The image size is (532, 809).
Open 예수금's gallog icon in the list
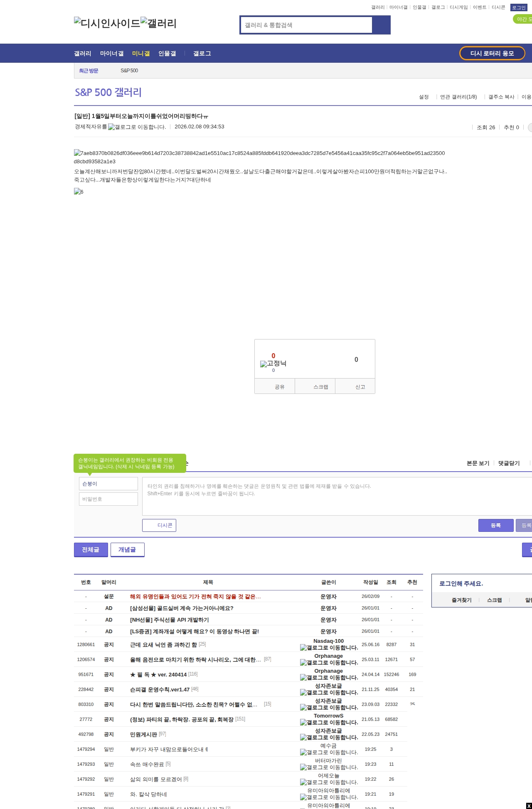pos(329,752)
